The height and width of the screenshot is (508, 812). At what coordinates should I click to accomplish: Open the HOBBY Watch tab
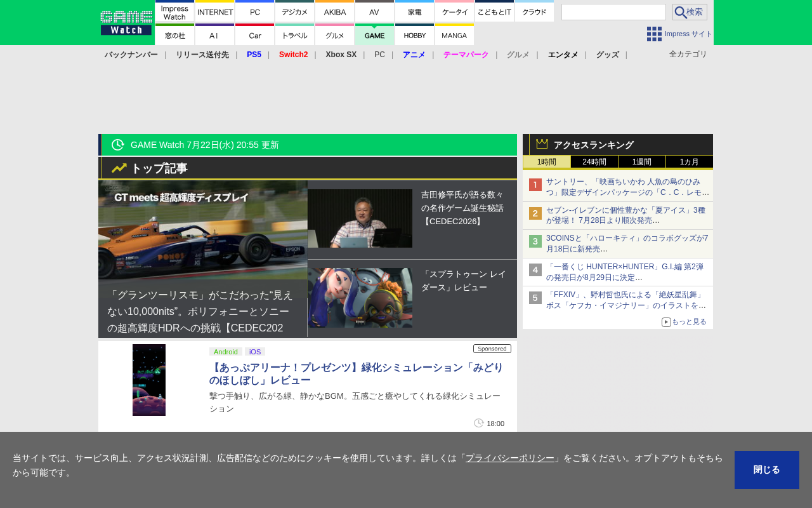414,34
